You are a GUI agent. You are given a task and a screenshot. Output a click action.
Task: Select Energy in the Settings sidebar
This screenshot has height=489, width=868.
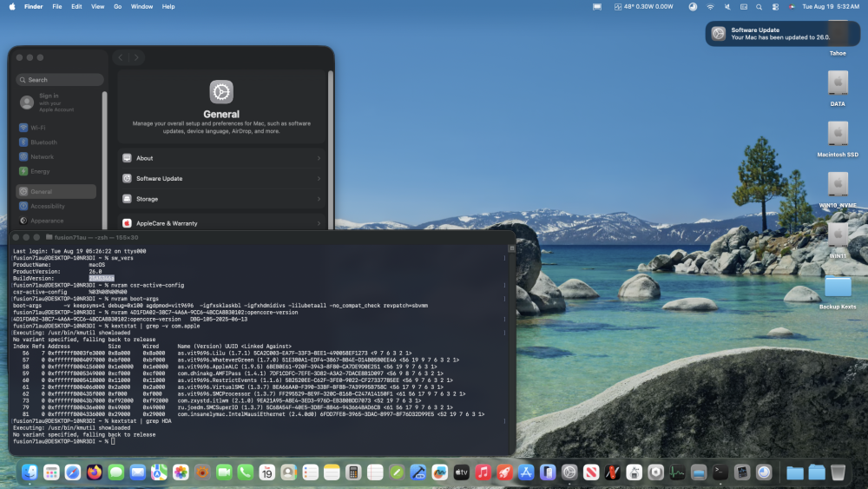click(56, 171)
